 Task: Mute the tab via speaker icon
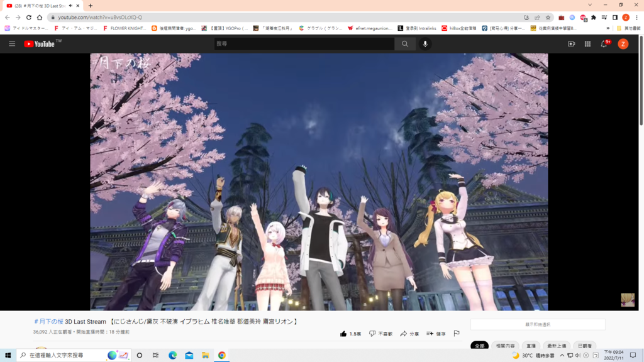(x=70, y=6)
